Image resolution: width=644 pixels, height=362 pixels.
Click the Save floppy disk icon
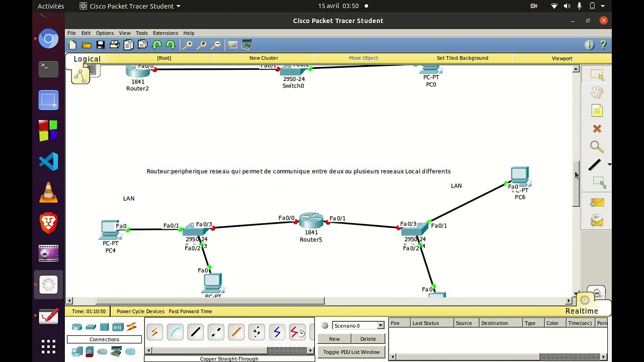(x=101, y=45)
